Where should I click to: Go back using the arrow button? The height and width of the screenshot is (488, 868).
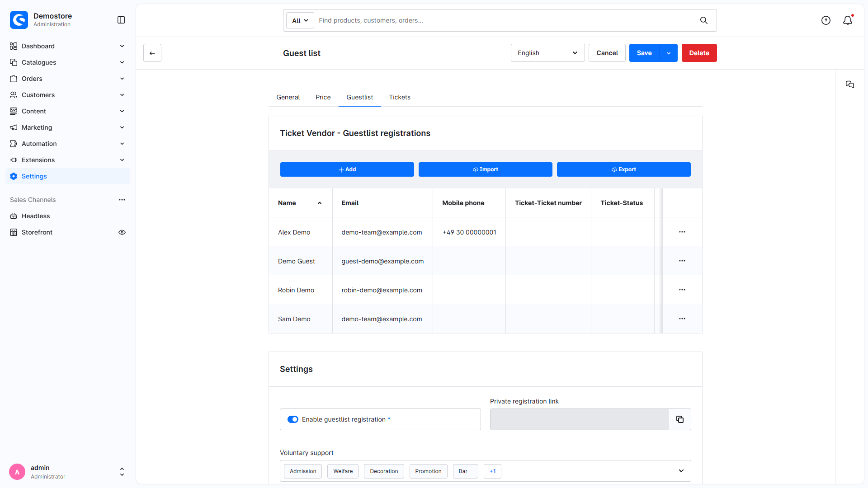tap(152, 53)
